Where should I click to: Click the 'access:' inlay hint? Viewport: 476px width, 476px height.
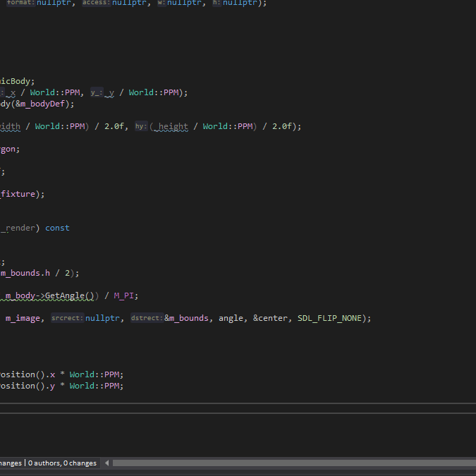click(x=97, y=3)
